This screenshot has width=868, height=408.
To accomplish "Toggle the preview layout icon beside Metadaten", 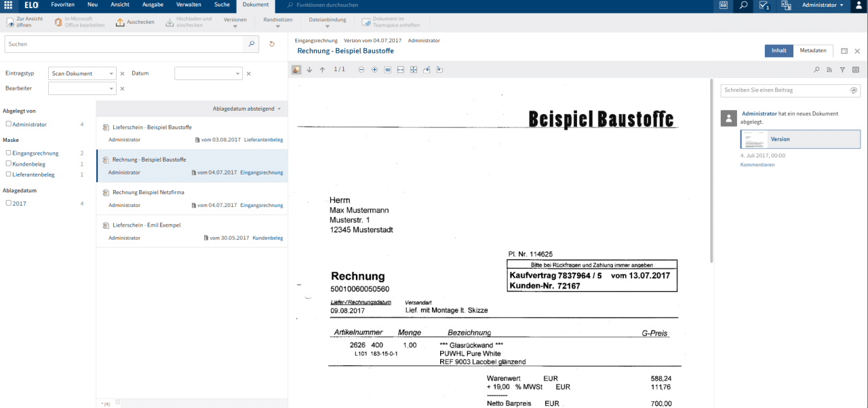I will click(x=844, y=51).
